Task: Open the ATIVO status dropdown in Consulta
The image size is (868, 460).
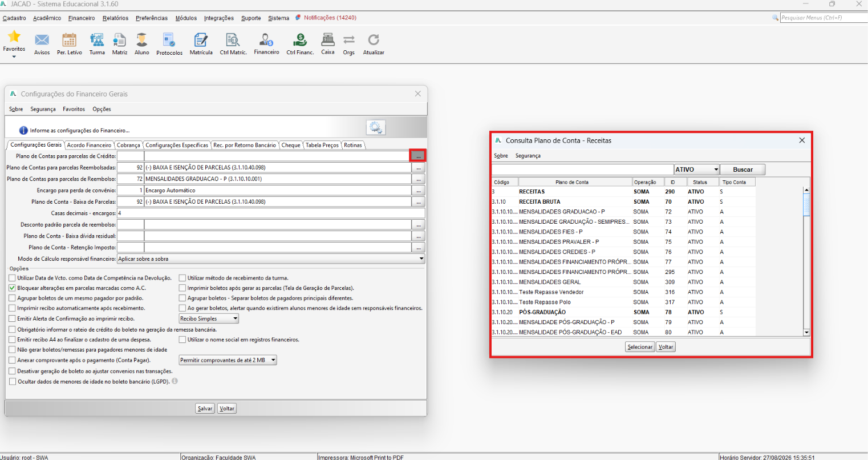Action: tap(696, 170)
